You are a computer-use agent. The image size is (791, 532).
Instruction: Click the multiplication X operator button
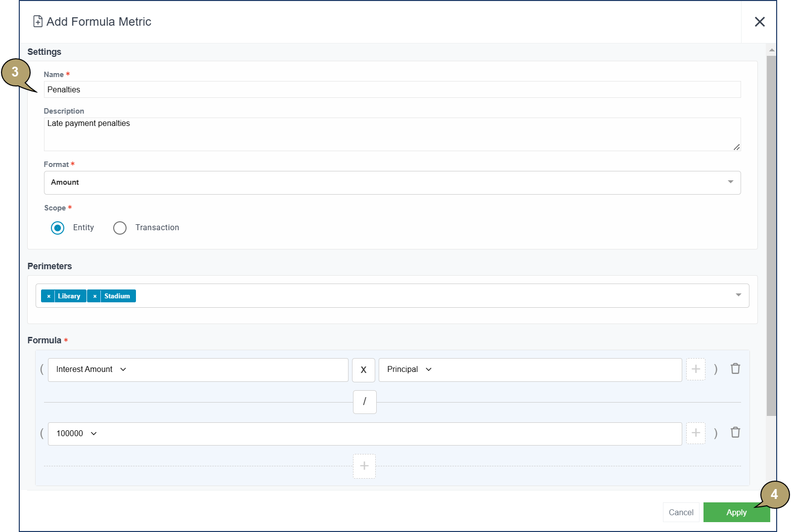[x=363, y=370]
